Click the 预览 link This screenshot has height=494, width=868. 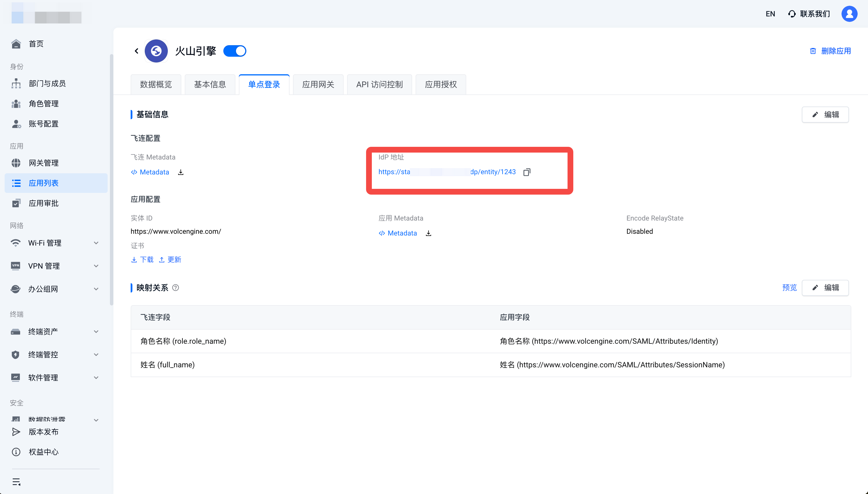click(789, 288)
